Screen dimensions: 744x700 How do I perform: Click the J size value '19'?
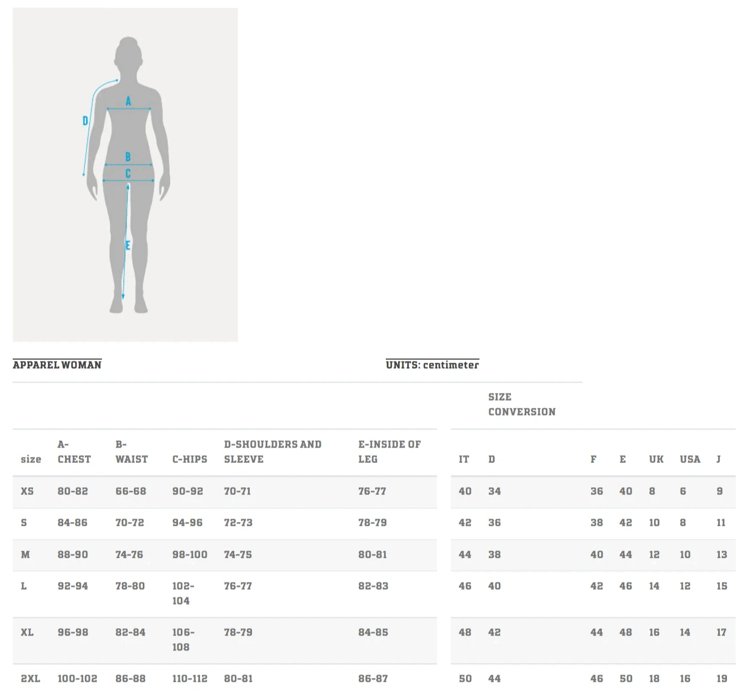[x=722, y=679]
